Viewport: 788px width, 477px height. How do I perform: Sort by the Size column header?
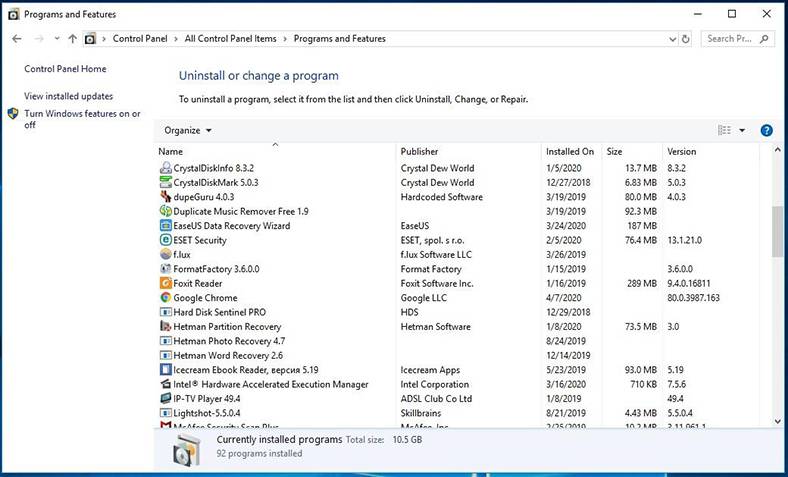click(632, 151)
